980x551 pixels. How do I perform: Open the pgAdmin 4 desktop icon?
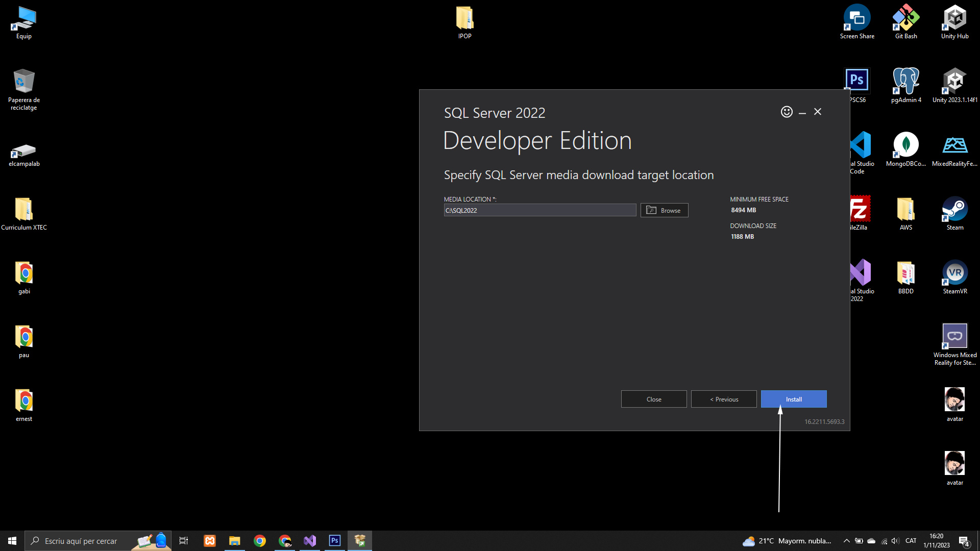[x=906, y=82]
